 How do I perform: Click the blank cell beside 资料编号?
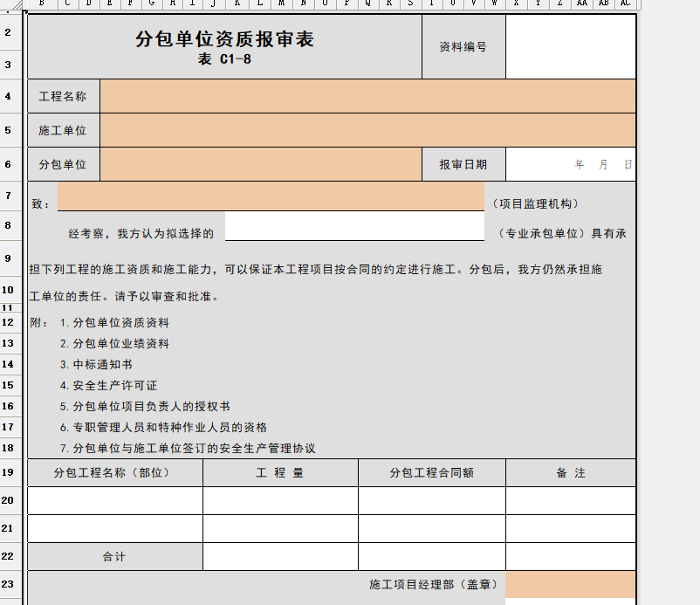pyautogui.click(x=570, y=47)
